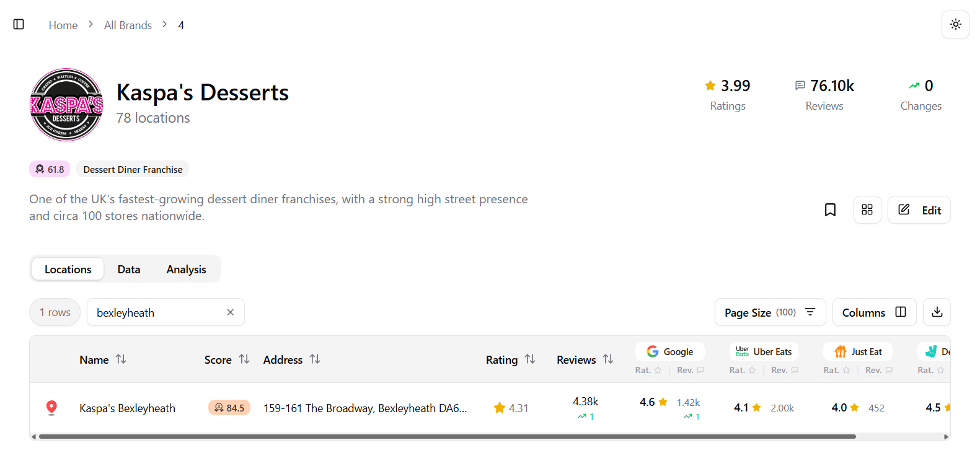Image resolution: width=980 pixels, height=466 pixels.
Task: Click the 0 Changes stat
Action: coord(921,95)
